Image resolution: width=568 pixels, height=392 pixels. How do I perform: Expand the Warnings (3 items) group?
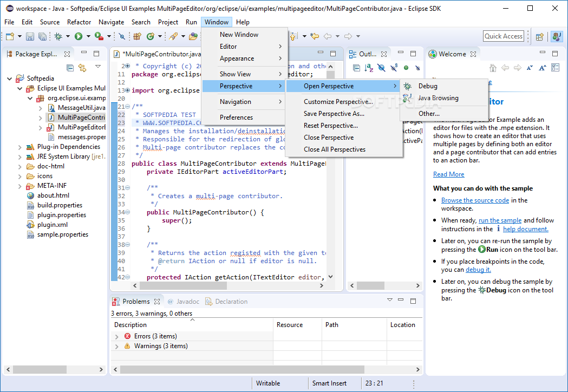[116, 347]
